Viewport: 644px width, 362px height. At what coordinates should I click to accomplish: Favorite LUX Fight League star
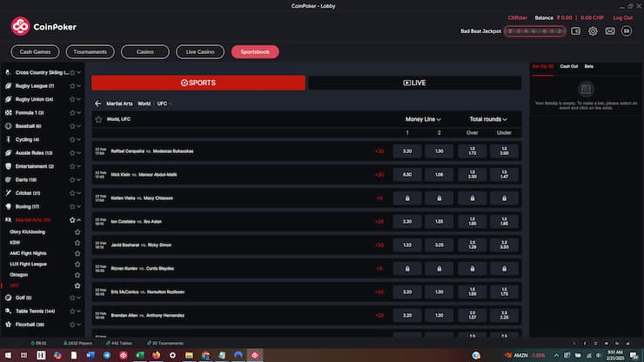[77, 264]
